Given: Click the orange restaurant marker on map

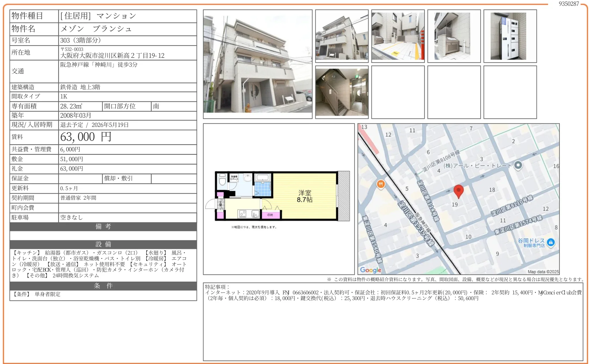Looking at the screenshot, I should coord(381,184).
